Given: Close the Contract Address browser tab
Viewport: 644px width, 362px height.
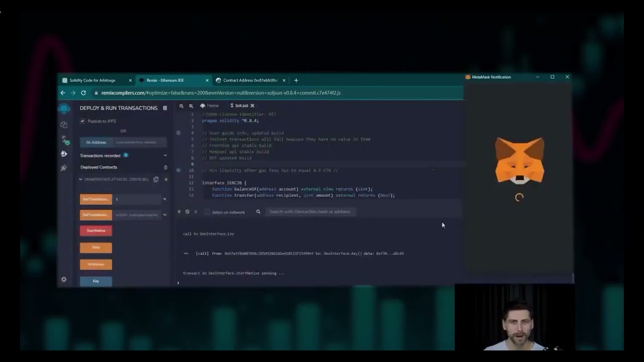Looking at the screenshot, I should [284, 80].
